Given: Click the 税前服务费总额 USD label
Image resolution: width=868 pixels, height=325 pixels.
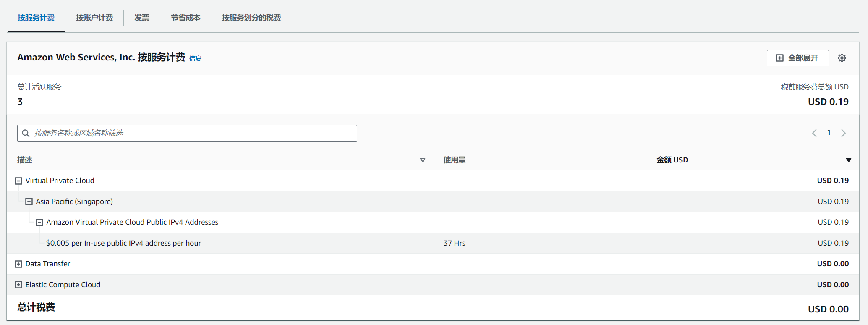Looking at the screenshot, I should 814,87.
